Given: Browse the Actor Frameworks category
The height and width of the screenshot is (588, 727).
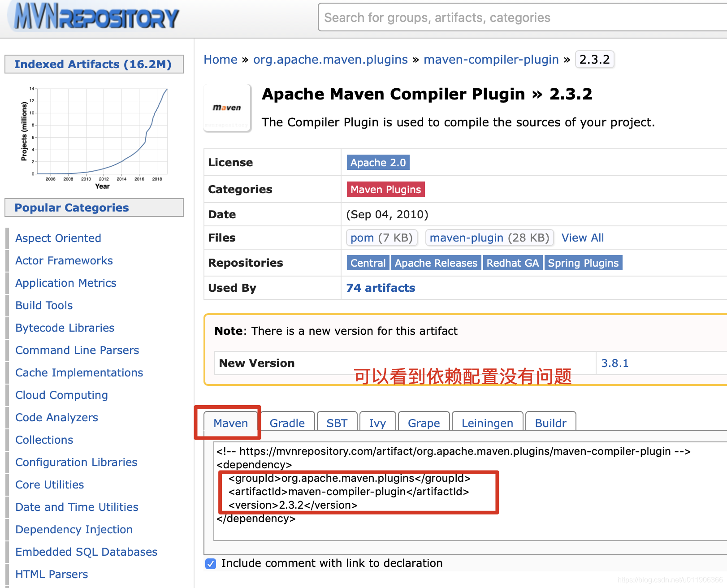Looking at the screenshot, I should coord(64,260).
